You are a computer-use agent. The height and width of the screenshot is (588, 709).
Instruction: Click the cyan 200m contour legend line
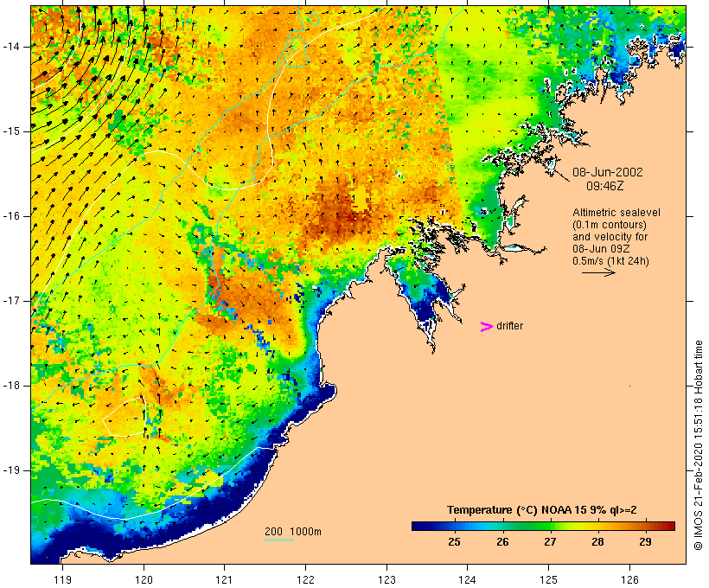[279, 540]
